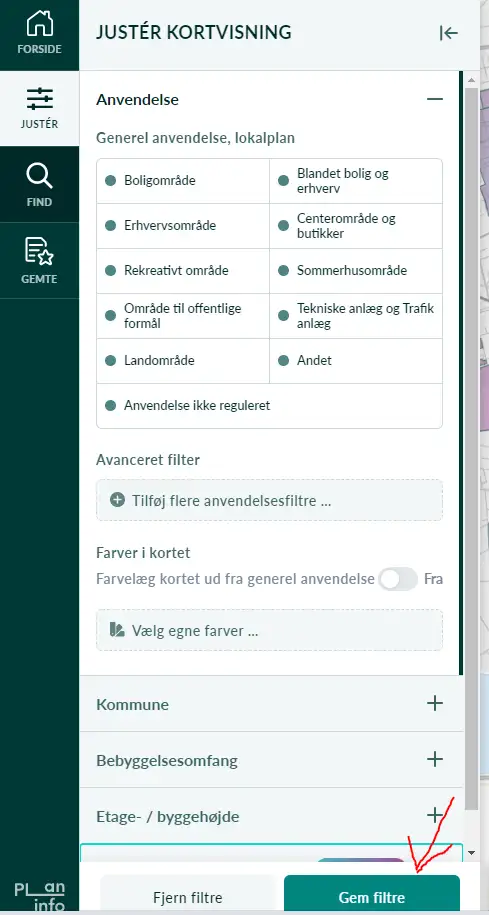Click the Fjern filtre button
This screenshot has height=915, width=489.
[188, 896]
